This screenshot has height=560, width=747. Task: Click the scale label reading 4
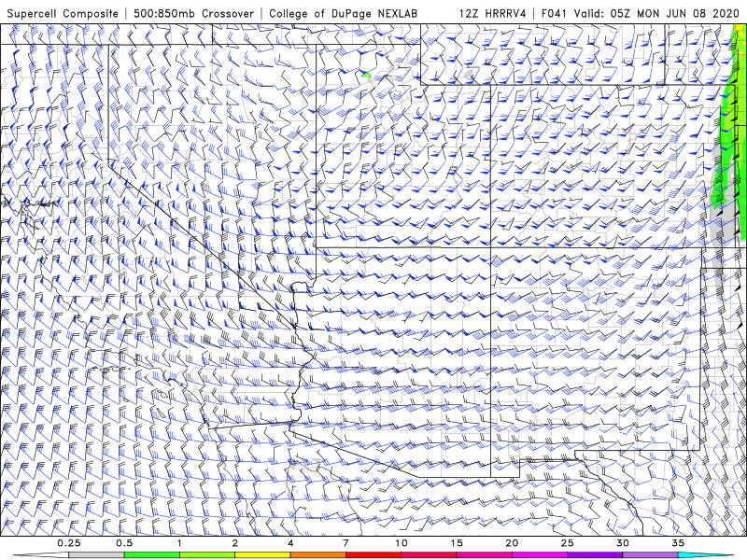[290, 543]
